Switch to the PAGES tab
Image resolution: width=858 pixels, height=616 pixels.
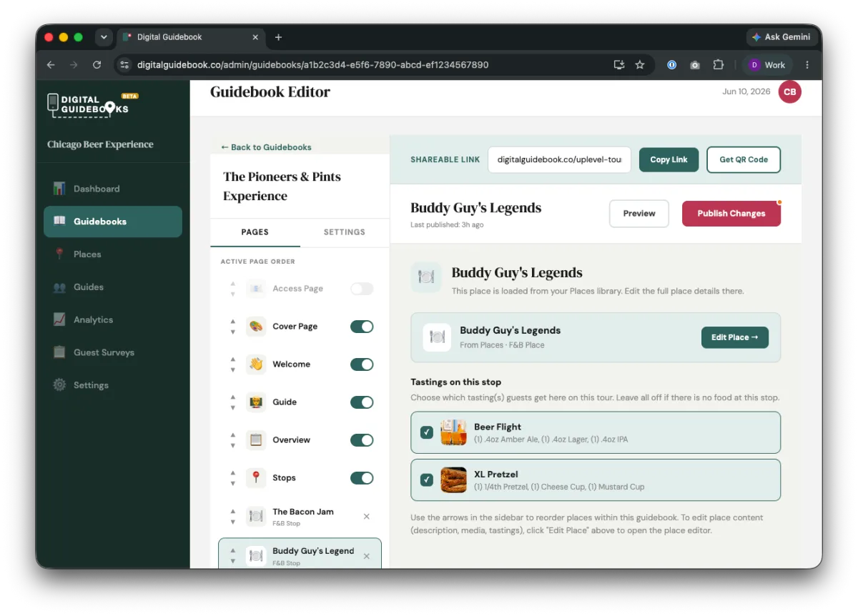[255, 232]
